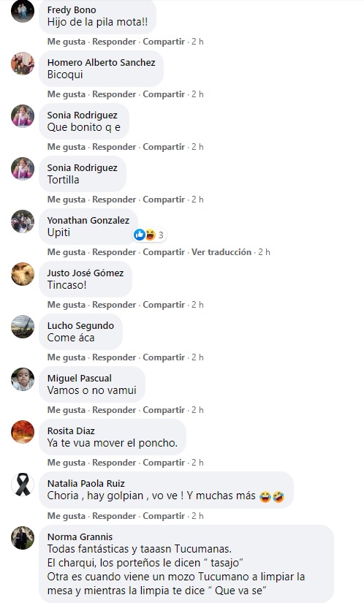The height and width of the screenshot is (603, 364).
Task: Open Norma Grannis's name link
Action: pos(80,537)
